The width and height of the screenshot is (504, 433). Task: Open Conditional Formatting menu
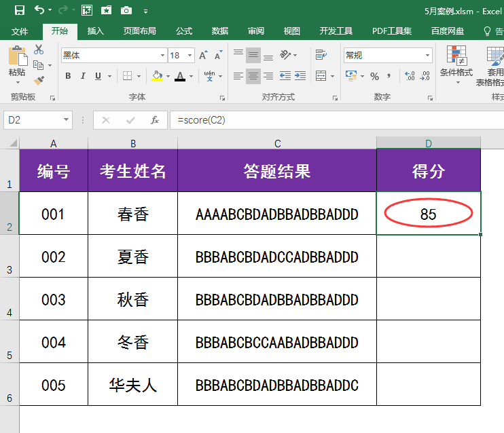pyautogui.click(x=456, y=65)
